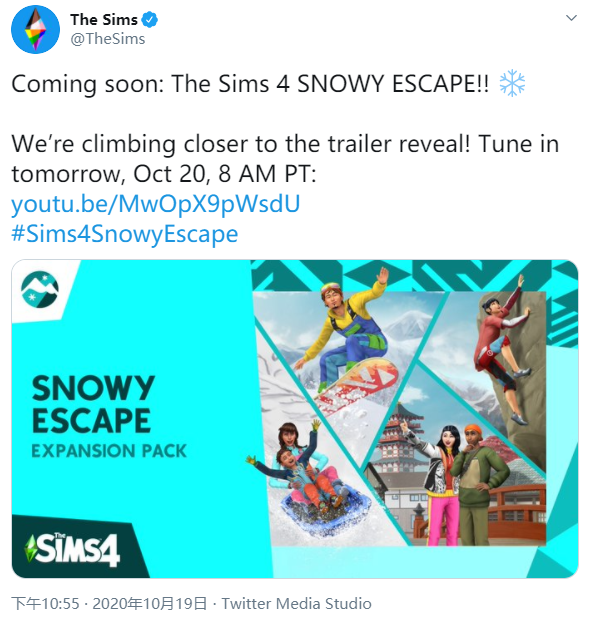The height and width of the screenshot is (618, 589).
Task: Open the tweet timestamp 10:55
Action: pyautogui.click(x=45, y=603)
